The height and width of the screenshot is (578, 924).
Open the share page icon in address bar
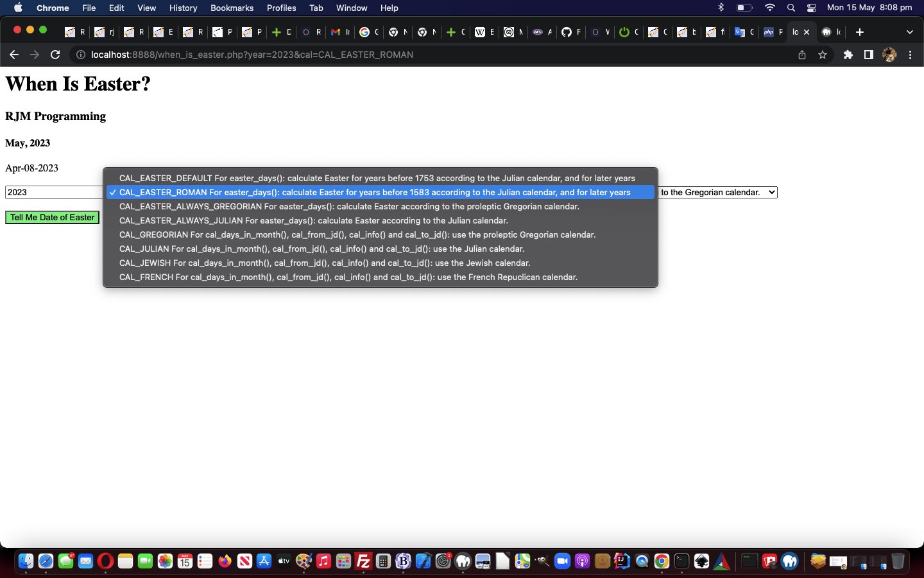802,55
